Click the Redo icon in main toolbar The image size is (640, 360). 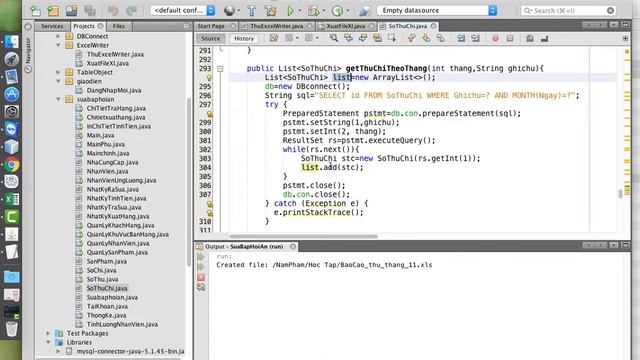point(131,11)
